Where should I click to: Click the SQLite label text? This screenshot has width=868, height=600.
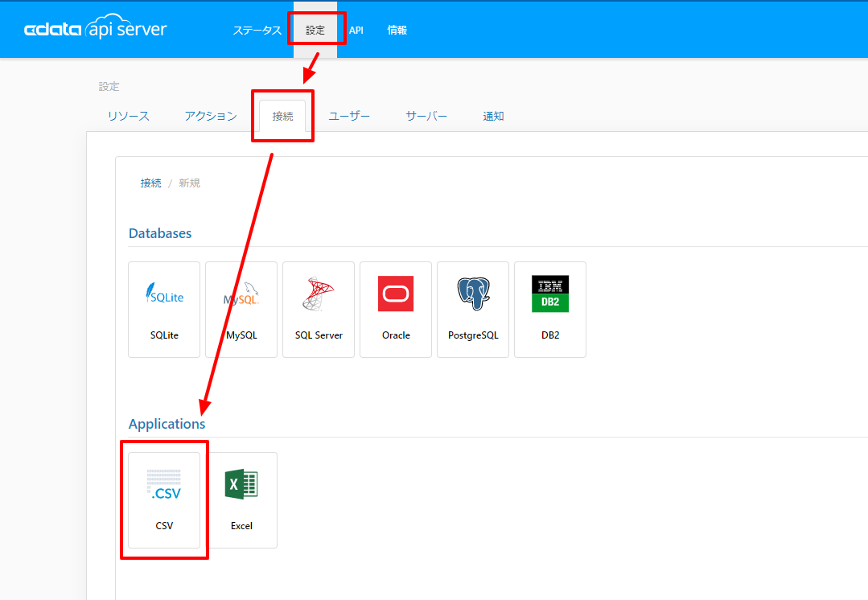pyautogui.click(x=164, y=335)
